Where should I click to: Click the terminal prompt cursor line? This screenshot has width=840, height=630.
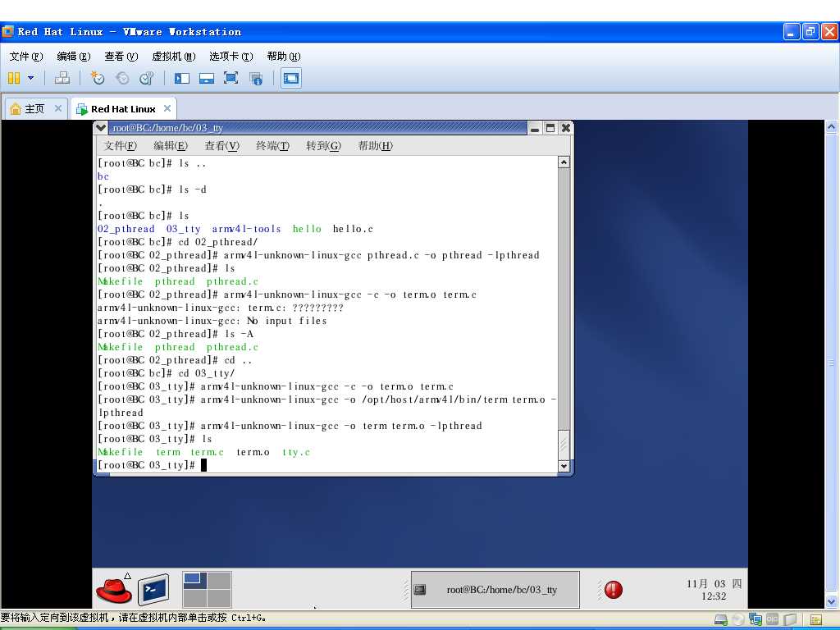click(152, 465)
